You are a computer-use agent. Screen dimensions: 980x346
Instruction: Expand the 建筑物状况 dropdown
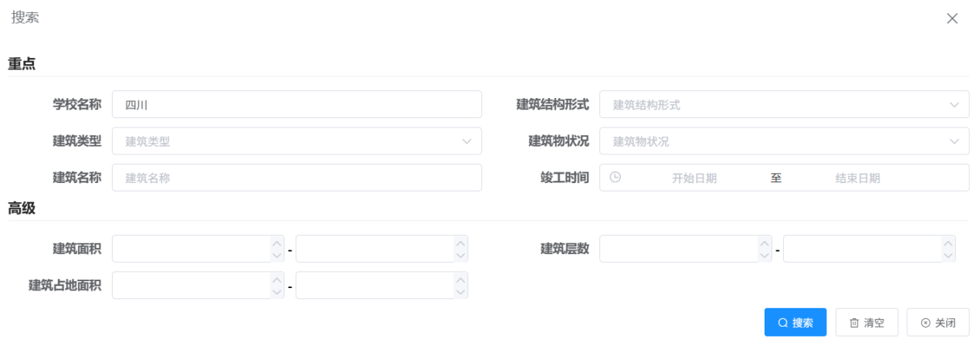coord(953,141)
